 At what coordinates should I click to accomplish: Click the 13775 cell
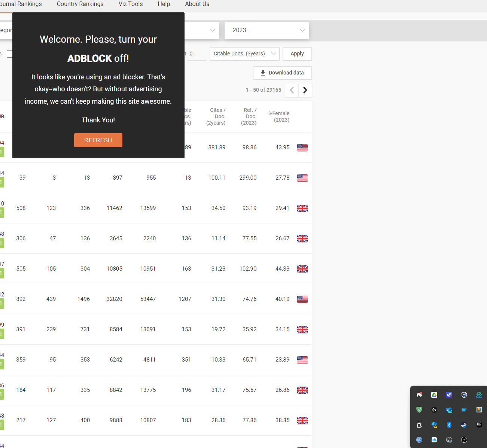pos(148,390)
